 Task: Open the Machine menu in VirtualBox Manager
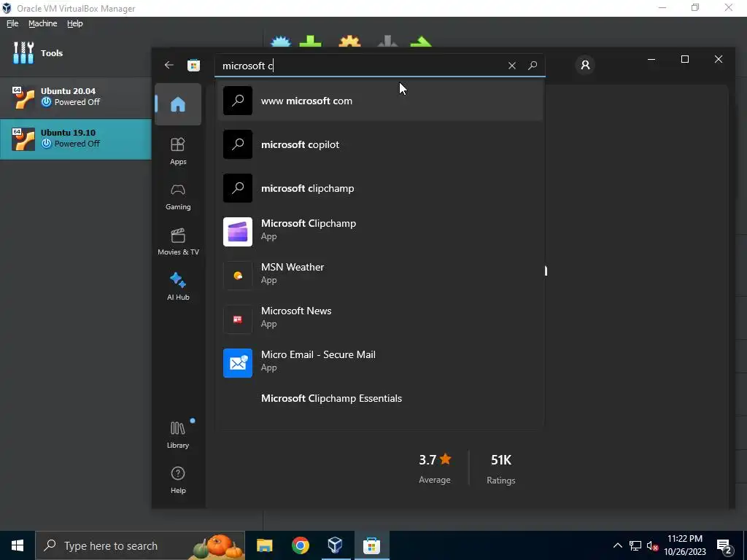(x=43, y=23)
